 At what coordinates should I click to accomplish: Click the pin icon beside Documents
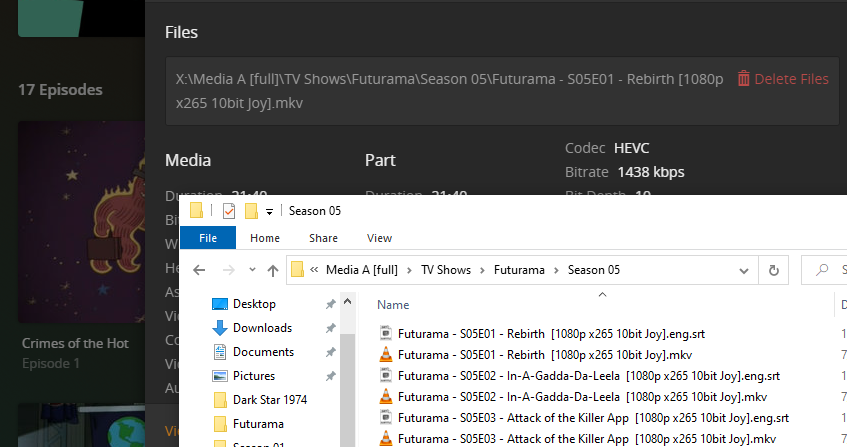[x=331, y=352]
